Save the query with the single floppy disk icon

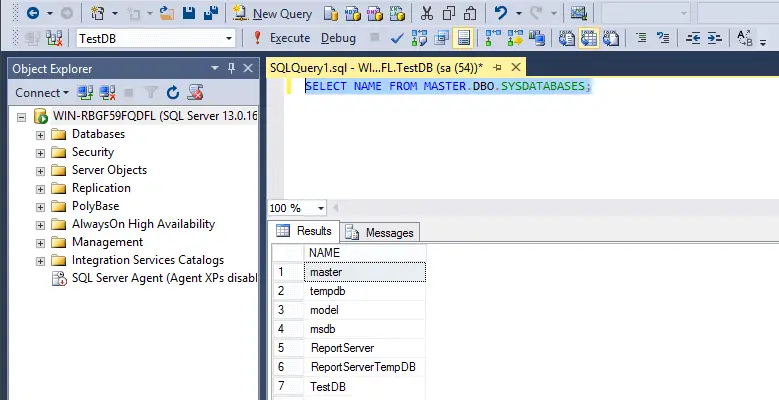(189, 13)
